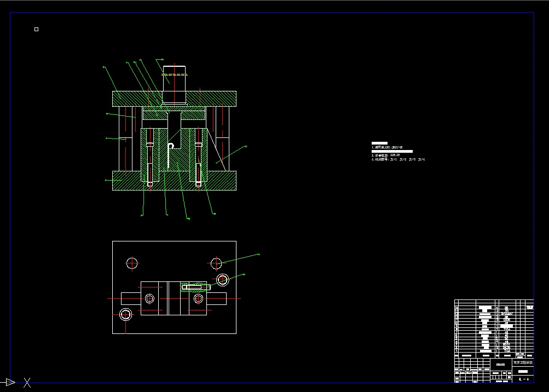Pick the top-left hole circle in plan view
The width and height of the screenshot is (549, 392).
(132, 263)
